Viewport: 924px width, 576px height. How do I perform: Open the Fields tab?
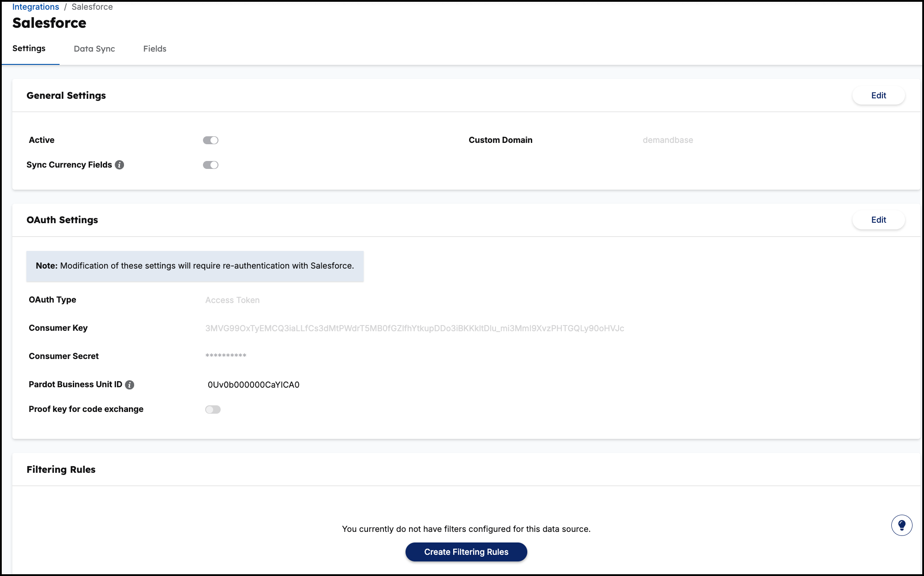coord(155,49)
